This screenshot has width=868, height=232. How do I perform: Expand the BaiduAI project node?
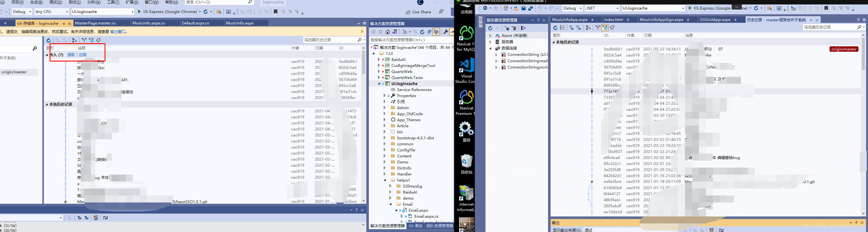pos(379,60)
